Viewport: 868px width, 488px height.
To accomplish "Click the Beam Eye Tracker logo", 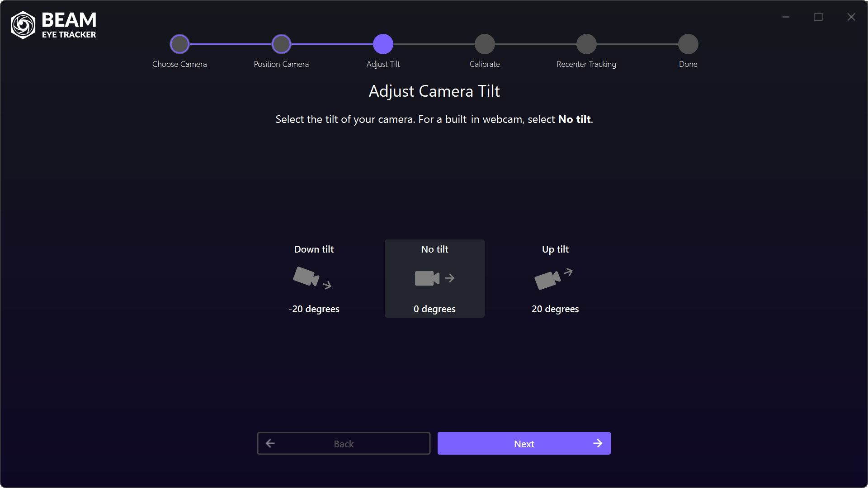I will 53,25.
